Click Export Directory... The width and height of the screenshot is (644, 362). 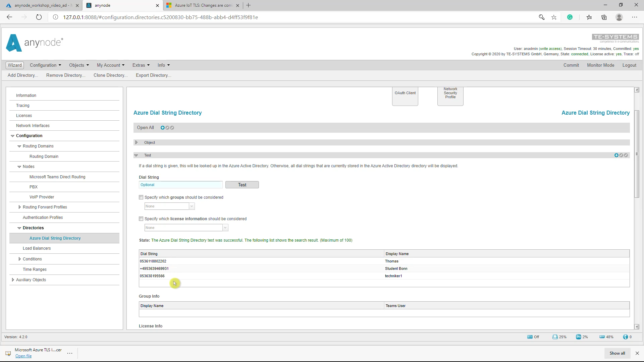(x=153, y=75)
